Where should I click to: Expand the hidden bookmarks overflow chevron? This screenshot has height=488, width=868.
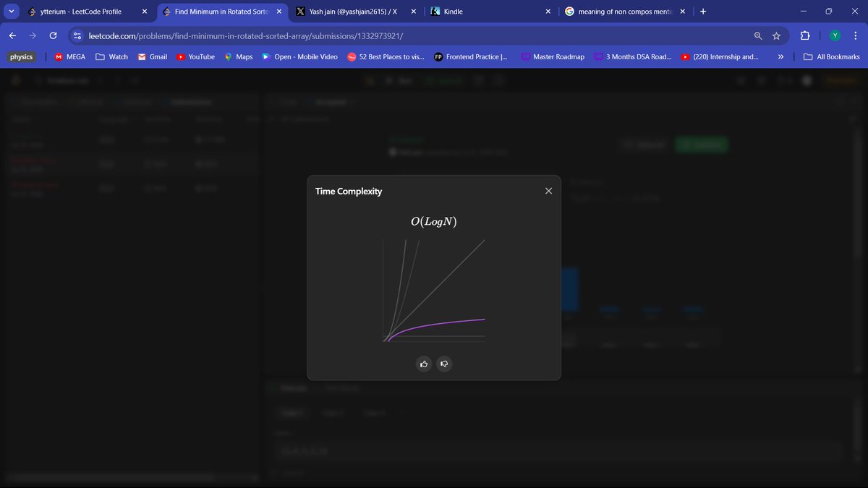[x=780, y=56]
